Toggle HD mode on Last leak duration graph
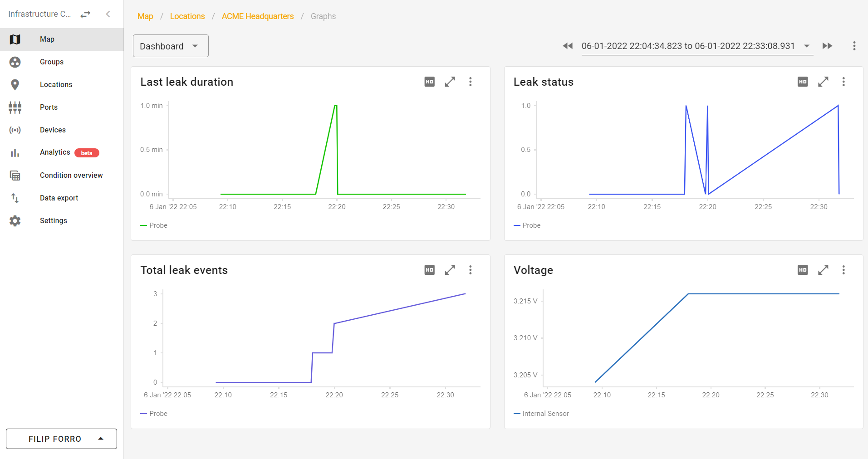The width and height of the screenshot is (868, 459). click(429, 82)
